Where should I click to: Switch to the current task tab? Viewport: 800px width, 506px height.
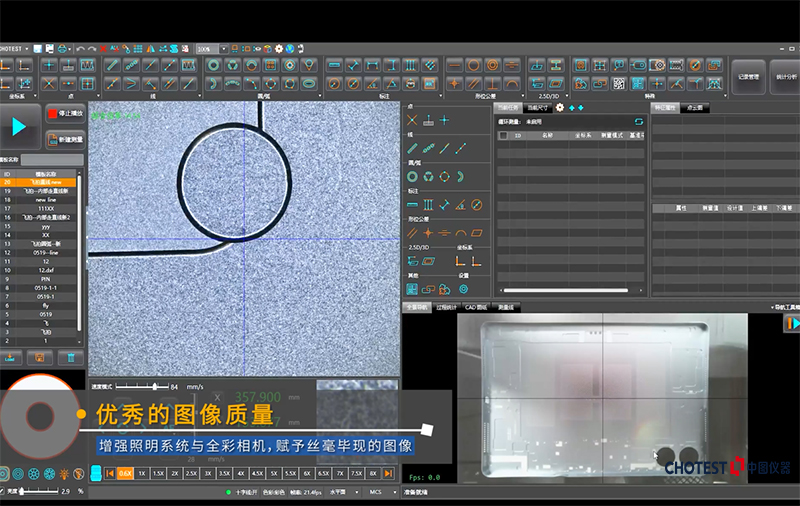point(508,108)
